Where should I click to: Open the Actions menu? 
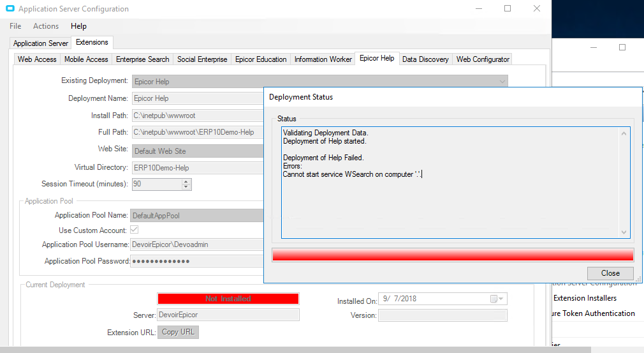(x=45, y=26)
